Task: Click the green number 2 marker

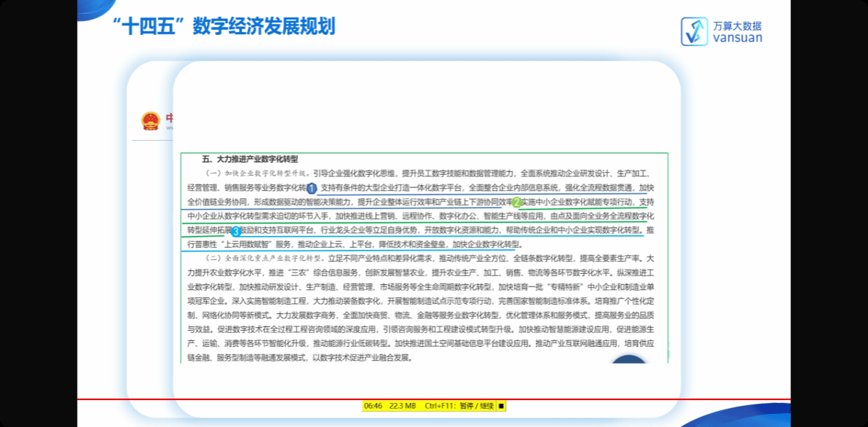Action: pyautogui.click(x=516, y=202)
